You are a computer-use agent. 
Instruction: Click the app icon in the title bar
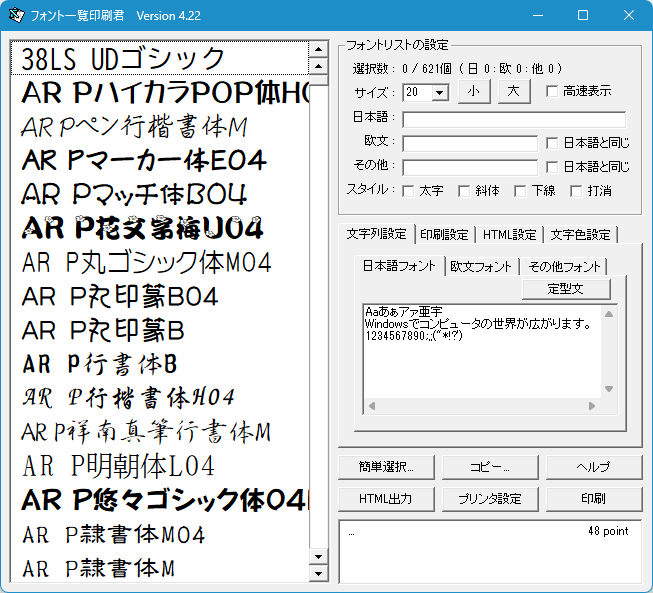click(x=17, y=15)
